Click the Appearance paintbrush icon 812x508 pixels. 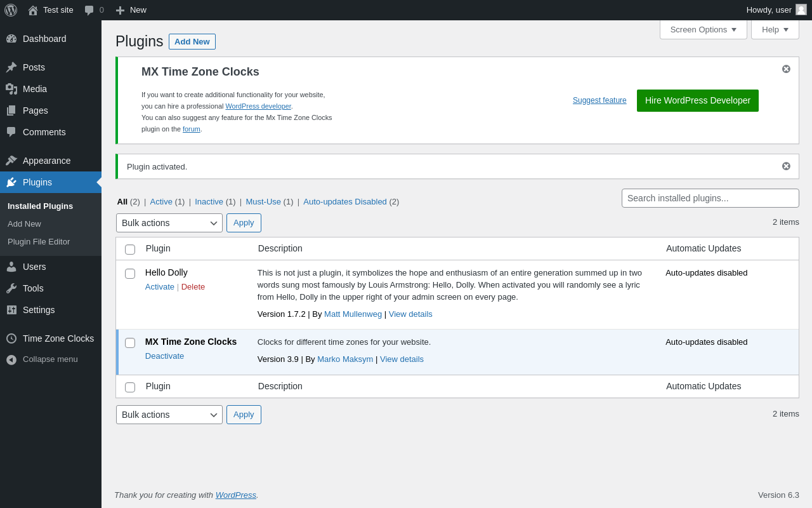[x=11, y=161]
